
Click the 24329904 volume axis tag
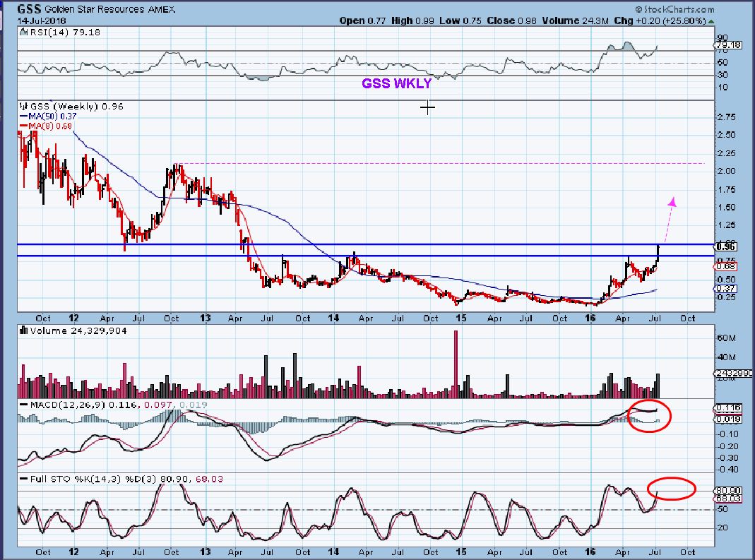click(x=734, y=373)
